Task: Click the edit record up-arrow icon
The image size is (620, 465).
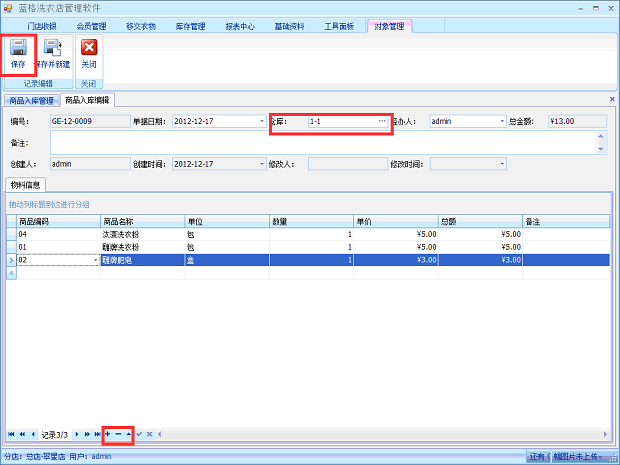Action: click(x=129, y=434)
